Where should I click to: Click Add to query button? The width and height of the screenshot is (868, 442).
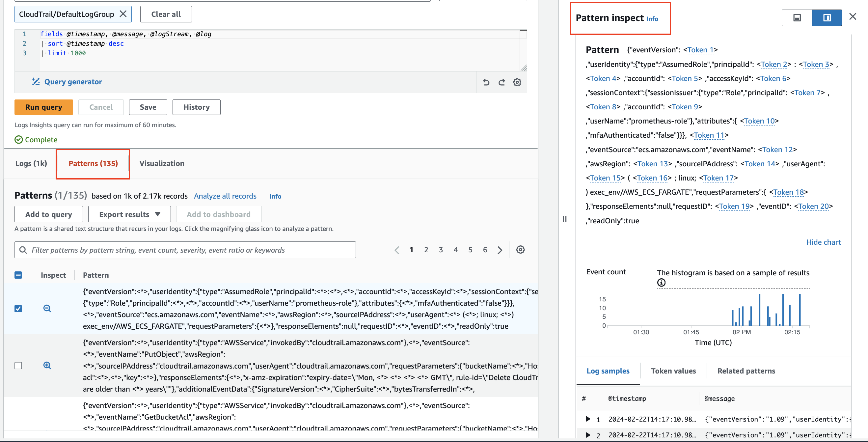(x=48, y=214)
